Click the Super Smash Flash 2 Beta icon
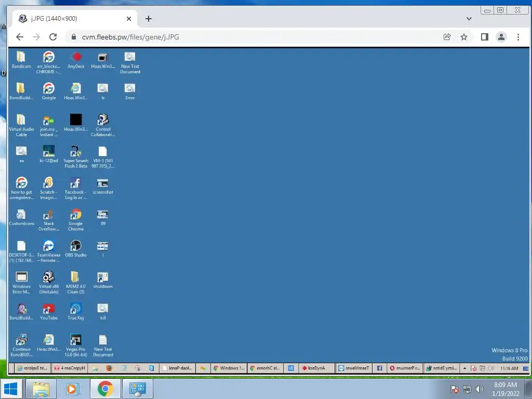This screenshot has height=399, width=532. tap(76, 157)
